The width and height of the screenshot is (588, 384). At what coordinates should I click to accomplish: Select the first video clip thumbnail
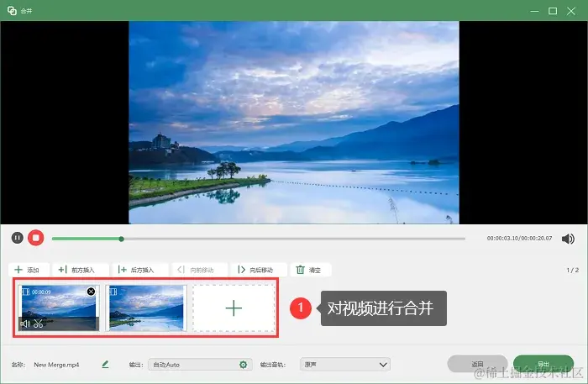(59, 308)
